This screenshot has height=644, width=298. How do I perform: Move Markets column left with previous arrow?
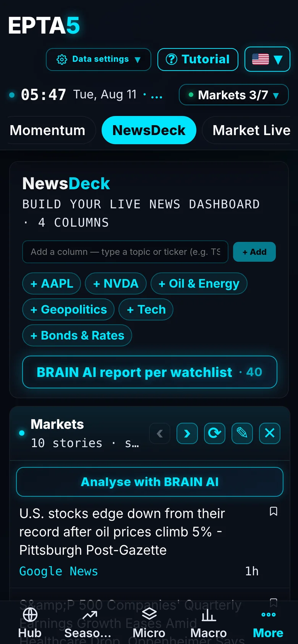(x=160, y=433)
